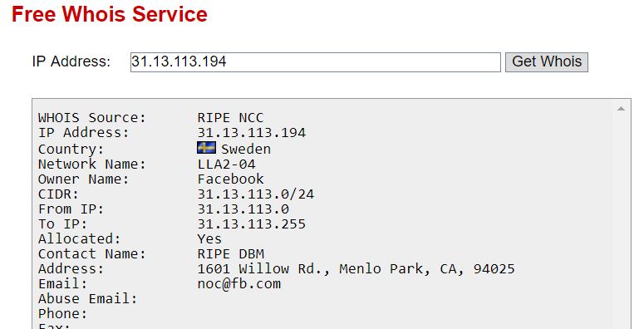Focus the IP Address input field
The height and width of the screenshot is (329, 644).
316,62
